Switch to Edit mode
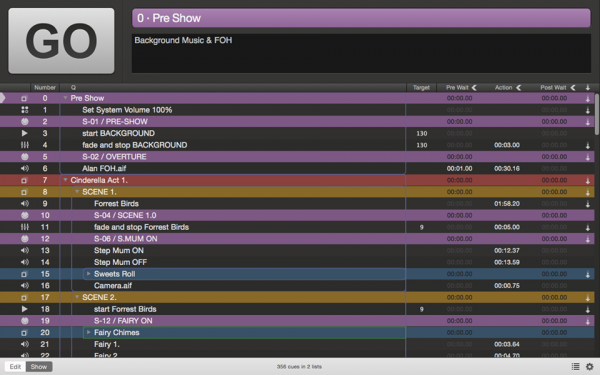This screenshot has width=600, height=375. point(15,367)
